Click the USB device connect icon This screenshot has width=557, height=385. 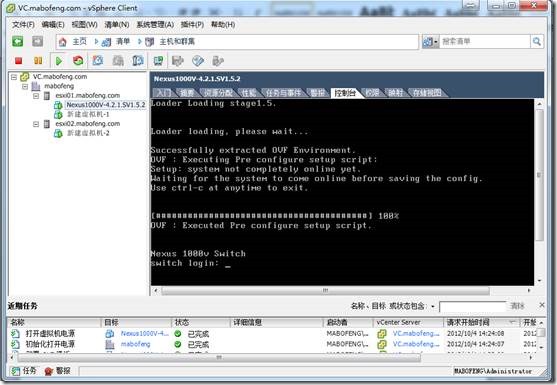pyautogui.click(x=217, y=61)
